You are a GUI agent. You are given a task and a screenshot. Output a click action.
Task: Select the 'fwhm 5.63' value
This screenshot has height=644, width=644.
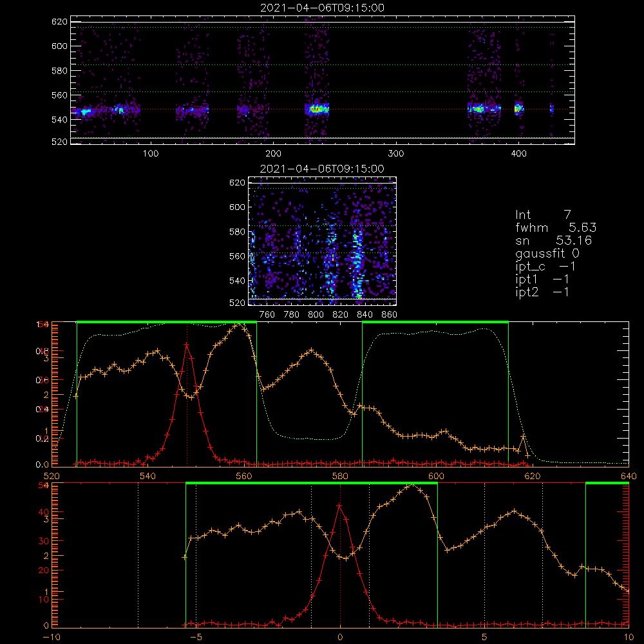556,227
